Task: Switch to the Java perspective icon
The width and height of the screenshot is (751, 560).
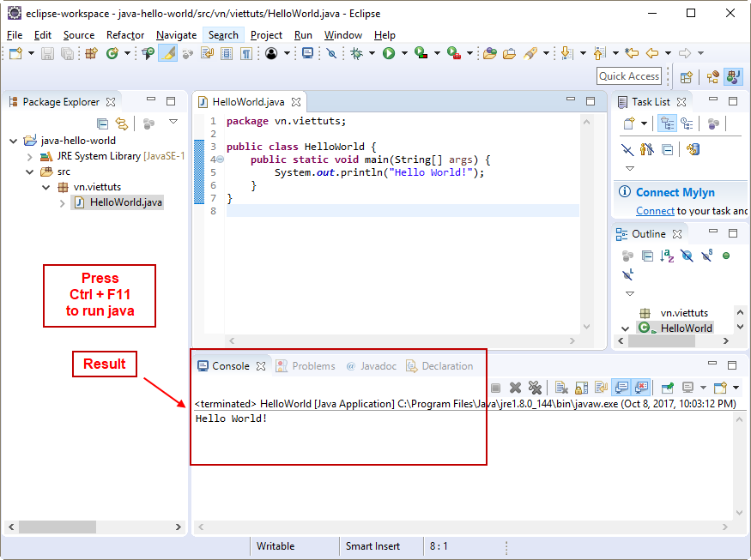Action: click(733, 77)
